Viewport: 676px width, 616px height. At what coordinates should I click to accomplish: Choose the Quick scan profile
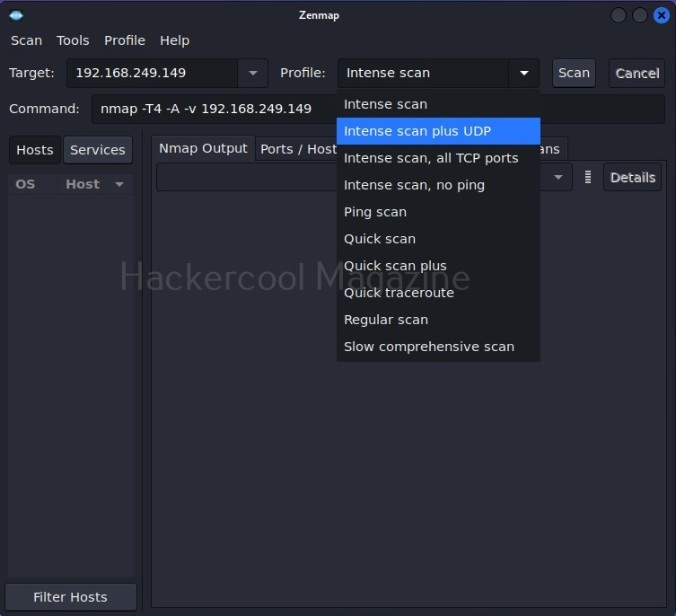click(x=438, y=239)
